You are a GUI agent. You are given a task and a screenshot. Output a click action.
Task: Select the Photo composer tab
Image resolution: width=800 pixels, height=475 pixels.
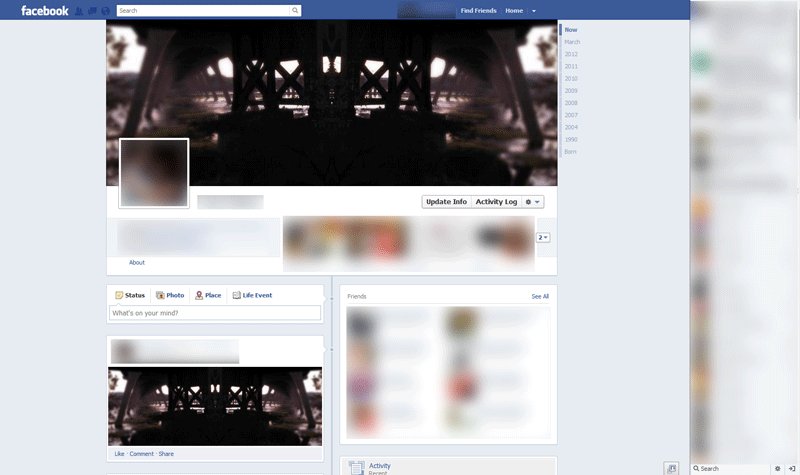(x=170, y=295)
